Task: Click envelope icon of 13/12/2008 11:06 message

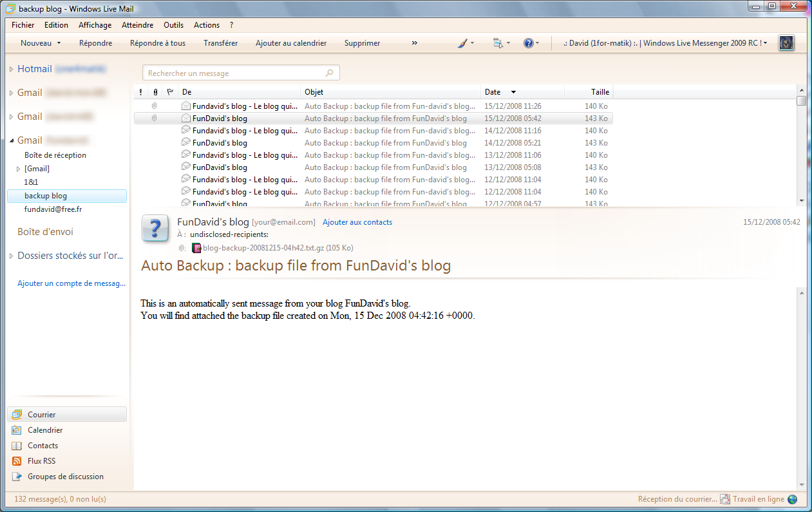Action: point(186,155)
